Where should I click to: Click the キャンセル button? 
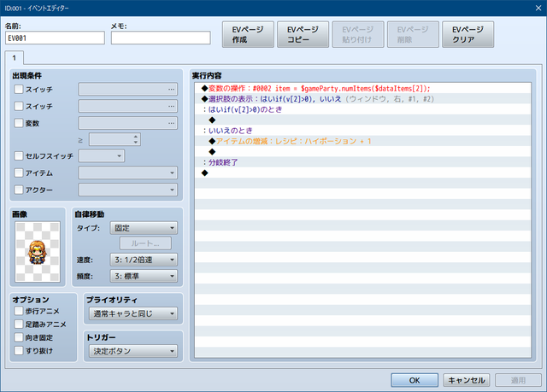pyautogui.click(x=467, y=380)
